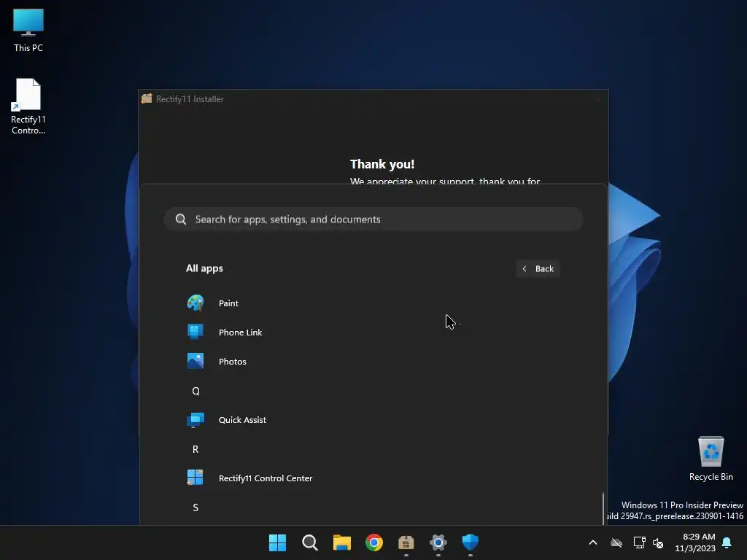Click the search magnifier icon in the search box
Viewport: 747px width, 560px height.
click(x=181, y=219)
